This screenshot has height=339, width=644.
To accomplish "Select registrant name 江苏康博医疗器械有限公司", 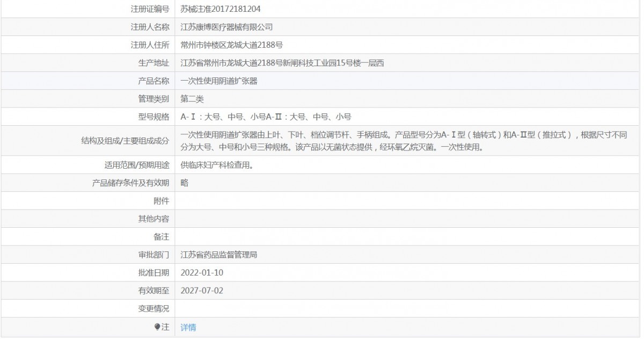I will click(228, 27).
